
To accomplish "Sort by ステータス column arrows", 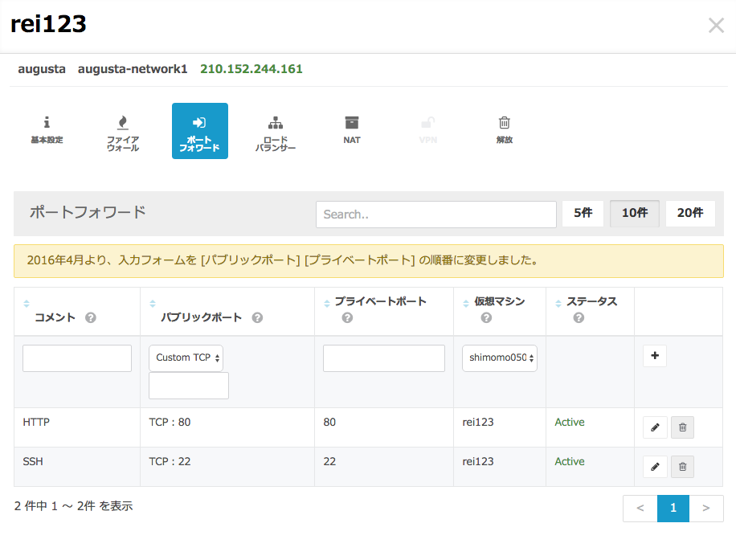I will (x=558, y=304).
